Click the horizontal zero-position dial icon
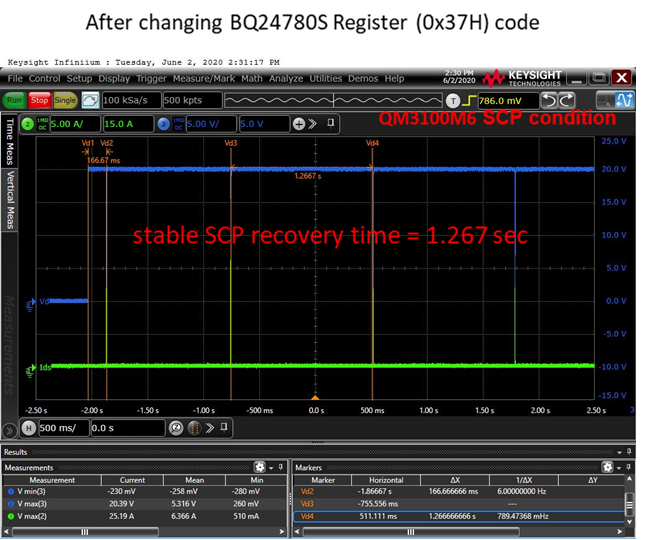646x540 pixels. point(176,428)
